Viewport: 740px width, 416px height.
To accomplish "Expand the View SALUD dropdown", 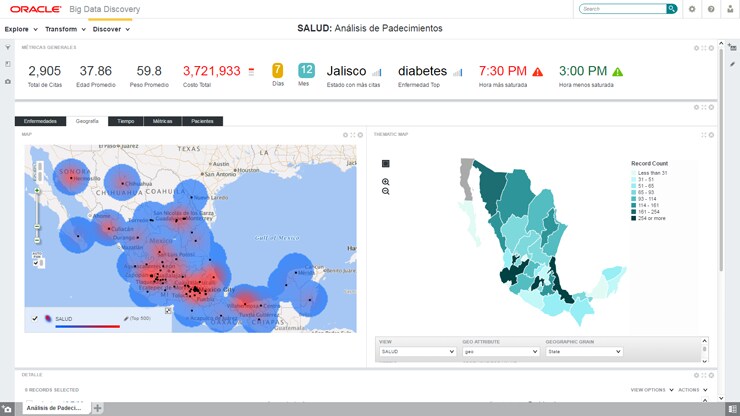I will 417,352.
